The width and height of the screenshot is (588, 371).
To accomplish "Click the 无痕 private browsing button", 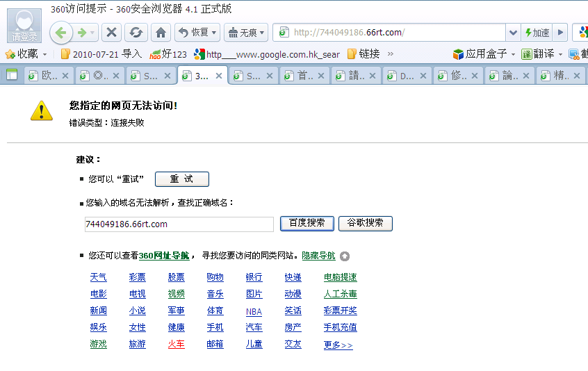I will tap(243, 33).
